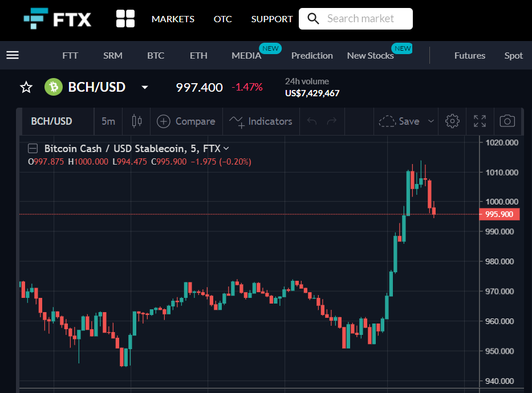Click the 995.900 current price label

499,214
